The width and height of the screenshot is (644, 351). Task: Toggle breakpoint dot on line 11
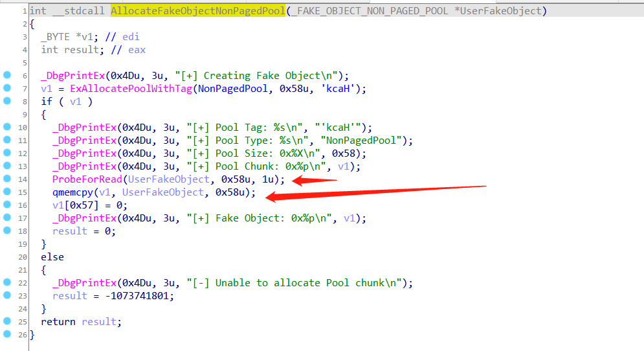(7, 140)
